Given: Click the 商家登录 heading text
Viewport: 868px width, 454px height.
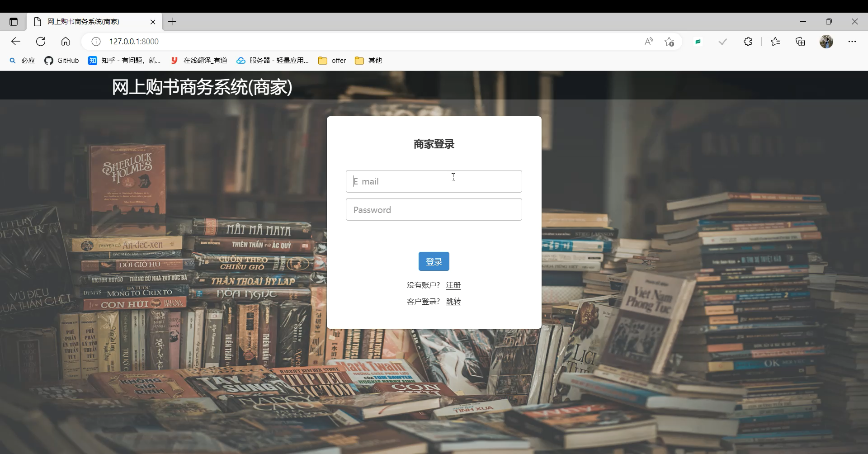Looking at the screenshot, I should [434, 144].
